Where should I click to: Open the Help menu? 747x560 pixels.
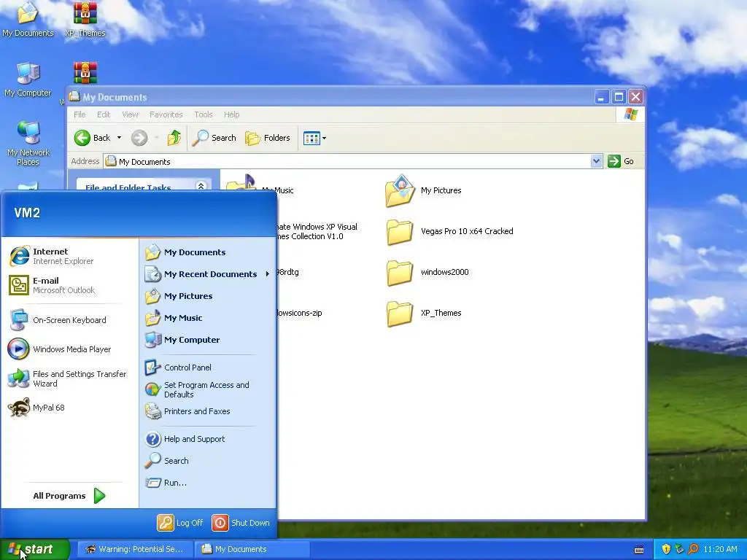click(231, 114)
